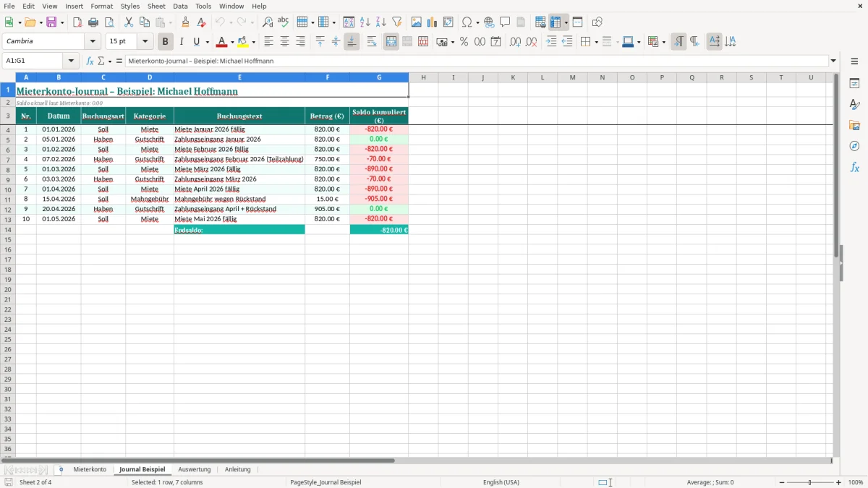This screenshot has width=868, height=488.
Task: Increase indent
Action: pyautogui.click(x=551, y=42)
